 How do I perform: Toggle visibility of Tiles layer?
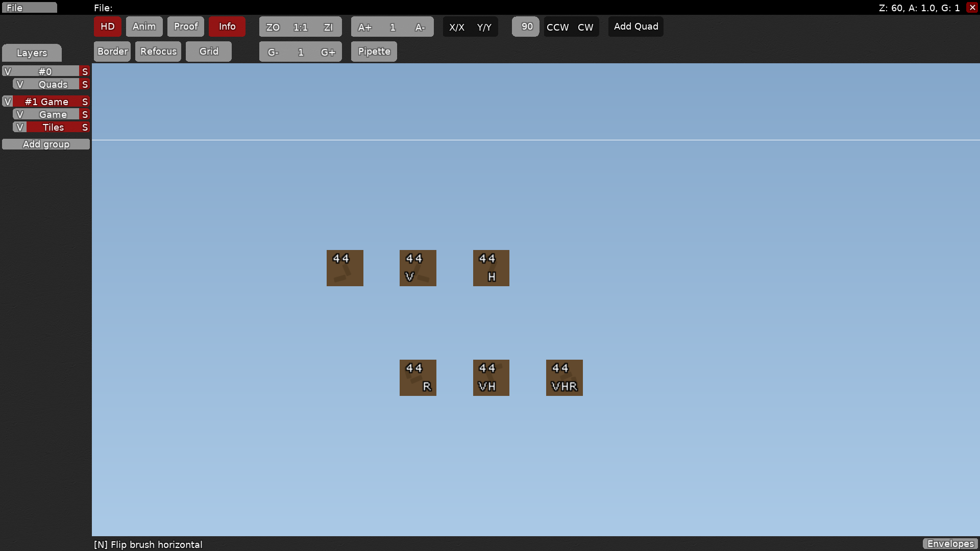click(x=20, y=127)
